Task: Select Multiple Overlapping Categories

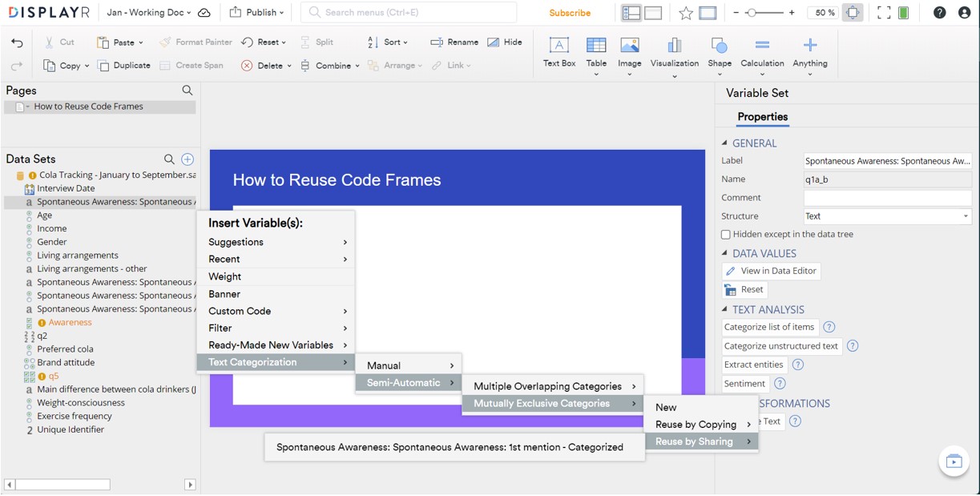Action: [553, 386]
